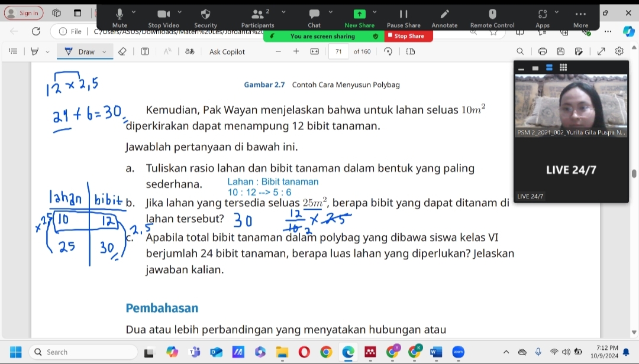Stop Video in Zoom meeting controls

(163, 18)
